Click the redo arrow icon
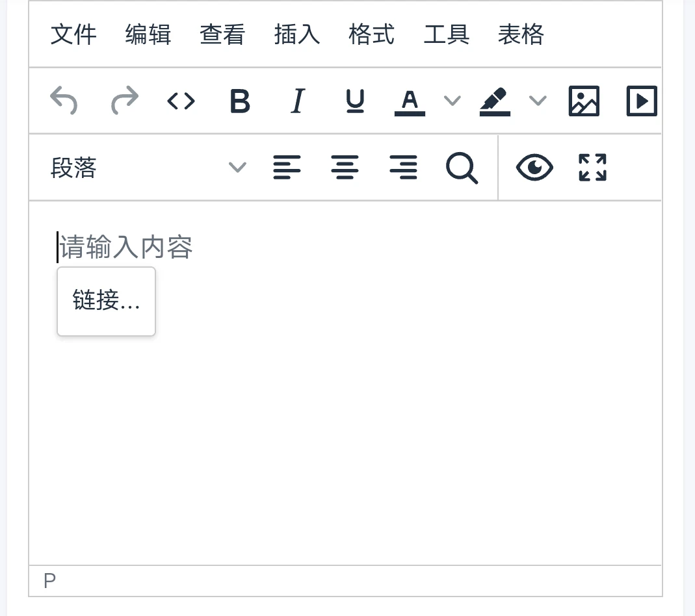 [125, 101]
